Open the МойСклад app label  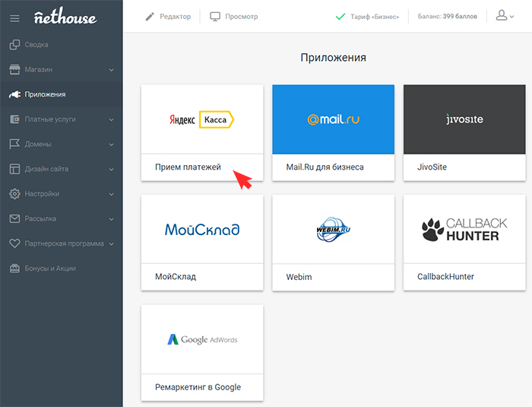coord(176,277)
